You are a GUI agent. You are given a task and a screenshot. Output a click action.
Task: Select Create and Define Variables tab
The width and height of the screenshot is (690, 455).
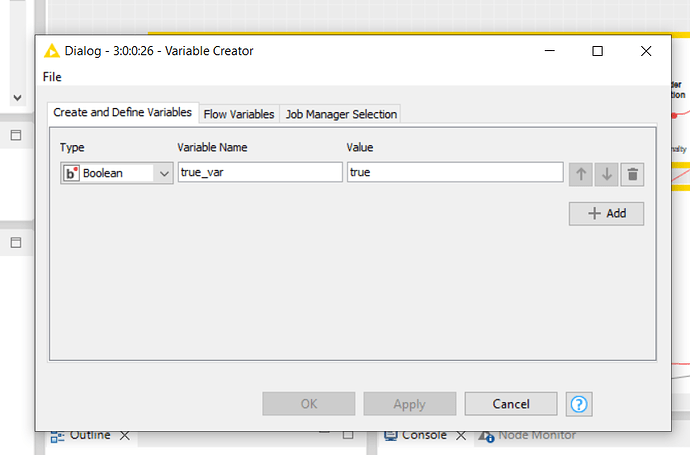point(123,113)
